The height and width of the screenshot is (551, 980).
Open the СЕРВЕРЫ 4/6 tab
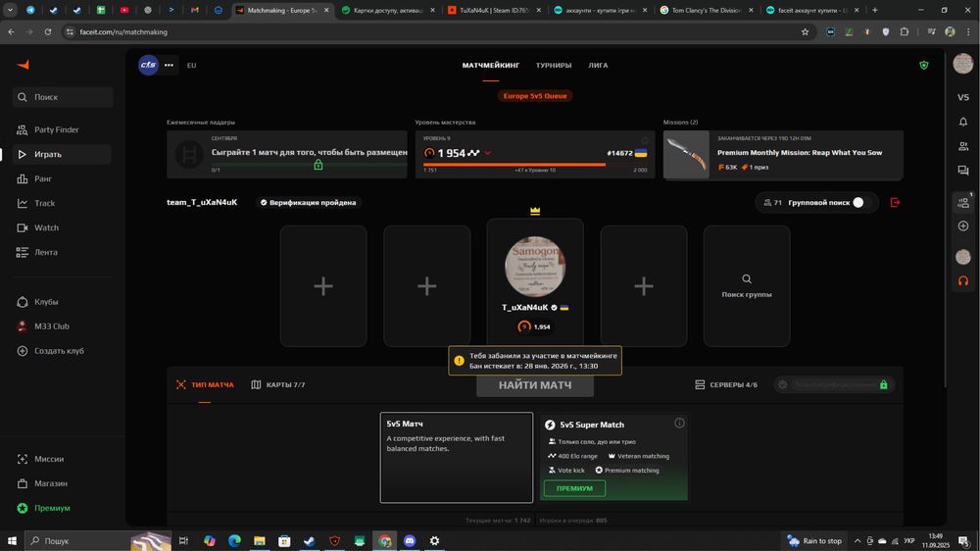pyautogui.click(x=726, y=384)
